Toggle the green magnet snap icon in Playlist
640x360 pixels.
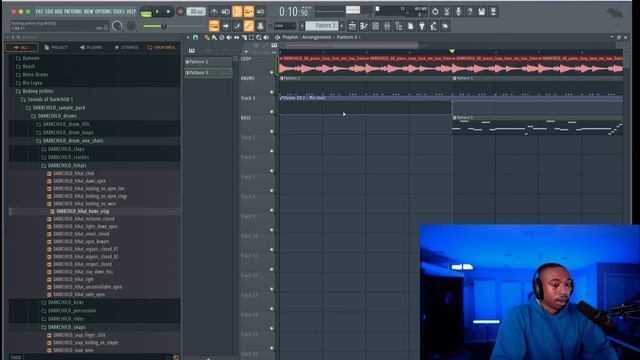point(195,38)
